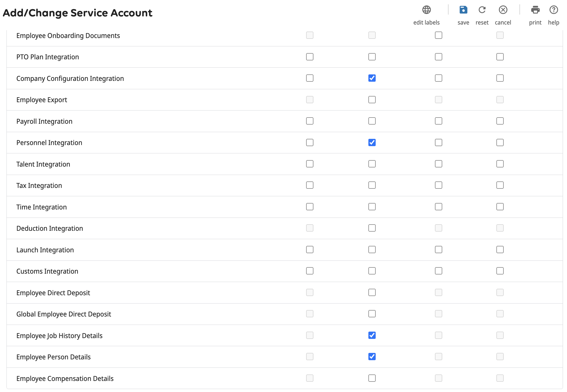The height and width of the screenshot is (392, 567).
Task: Click the 'Employee Direct Deposit' row label
Action: point(53,293)
